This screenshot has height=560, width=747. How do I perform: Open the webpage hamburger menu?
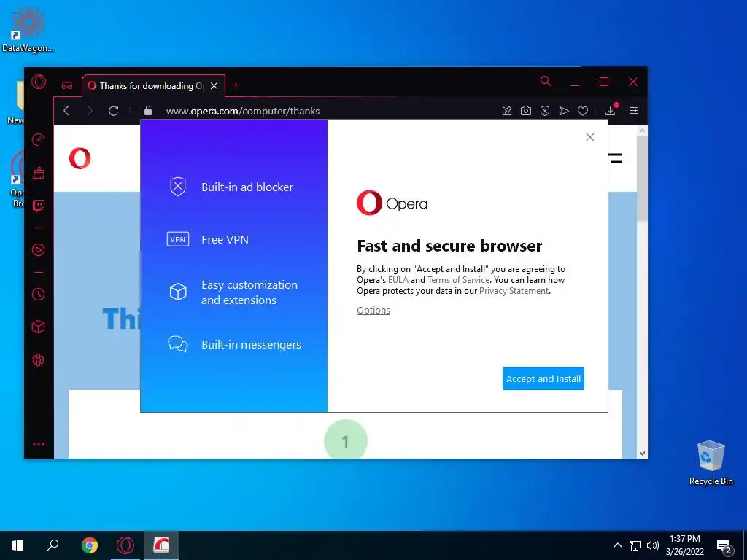(616, 158)
